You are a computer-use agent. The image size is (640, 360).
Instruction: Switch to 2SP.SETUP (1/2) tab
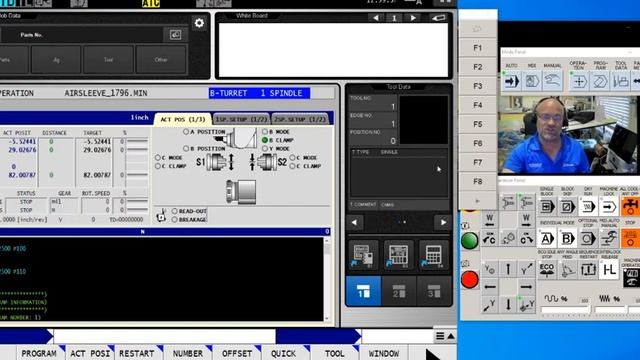click(x=300, y=119)
